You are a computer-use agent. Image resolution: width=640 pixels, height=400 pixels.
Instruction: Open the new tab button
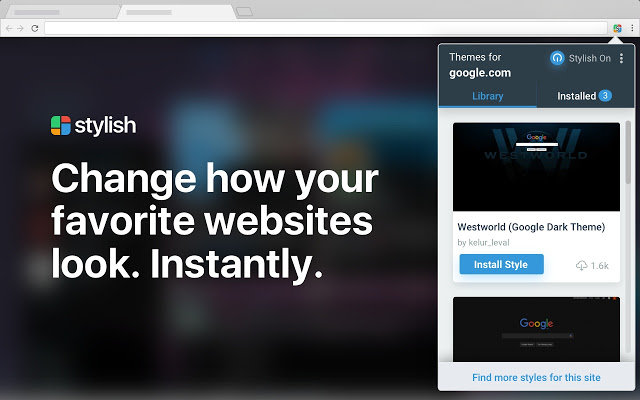tap(244, 12)
